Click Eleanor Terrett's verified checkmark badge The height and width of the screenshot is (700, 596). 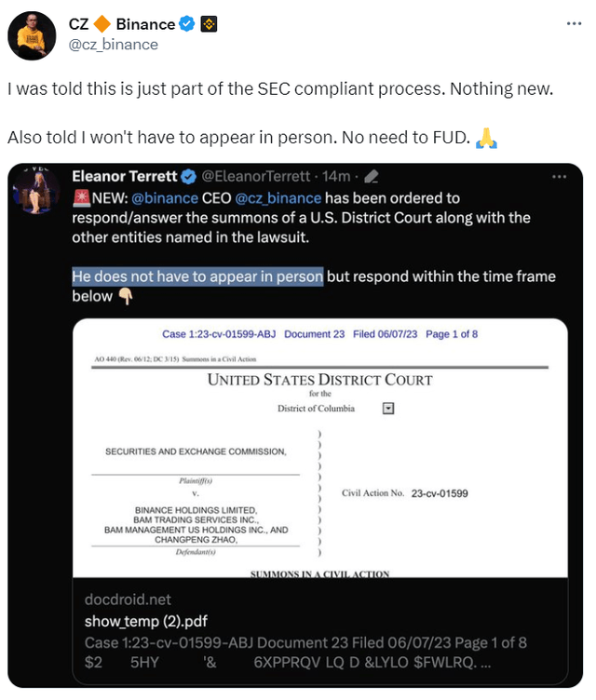pos(189,175)
